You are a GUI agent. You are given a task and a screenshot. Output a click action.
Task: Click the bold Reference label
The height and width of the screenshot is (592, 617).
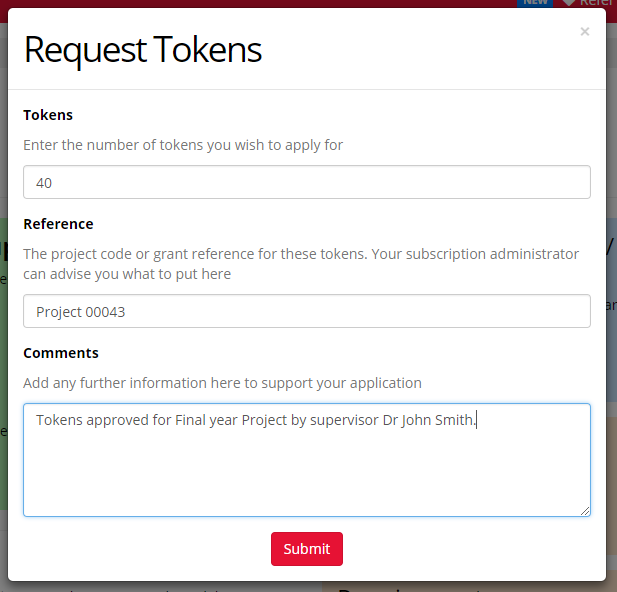click(58, 224)
